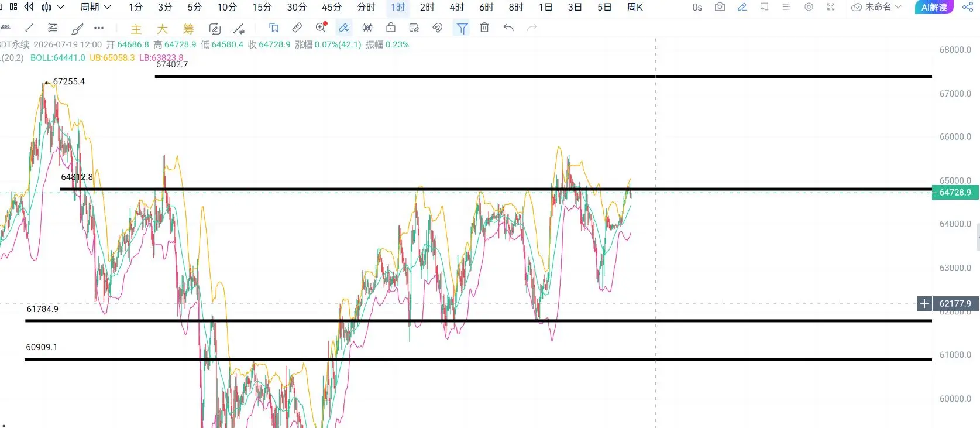This screenshot has height=428, width=980.
Task: Open chart settings hexagon icon
Action: click(809, 7)
